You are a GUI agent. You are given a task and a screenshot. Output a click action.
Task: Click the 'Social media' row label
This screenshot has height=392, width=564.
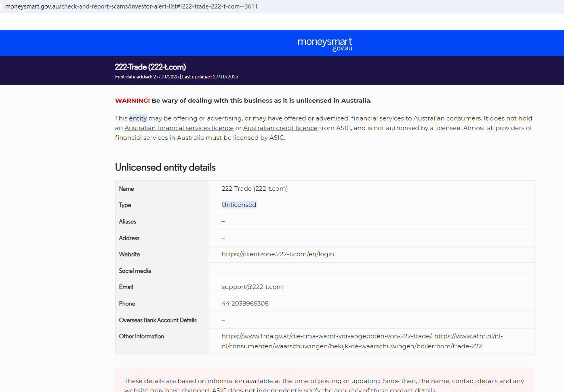tap(135, 271)
